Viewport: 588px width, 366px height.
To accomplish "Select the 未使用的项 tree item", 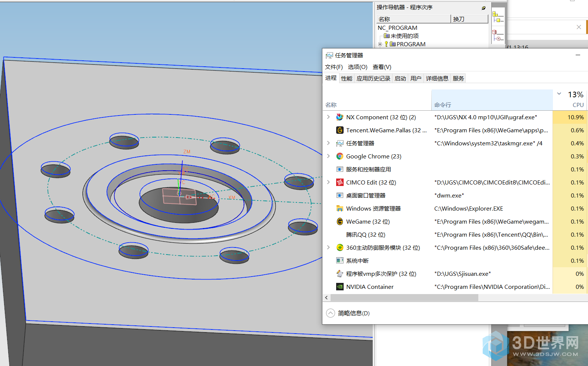I will [404, 36].
